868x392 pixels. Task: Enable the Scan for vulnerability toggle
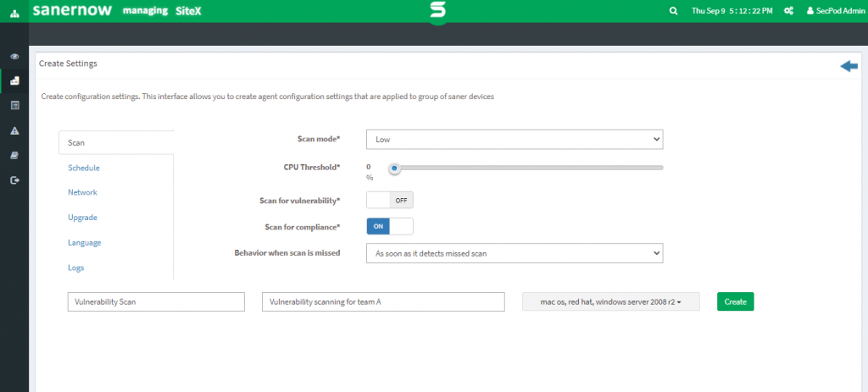coord(389,201)
